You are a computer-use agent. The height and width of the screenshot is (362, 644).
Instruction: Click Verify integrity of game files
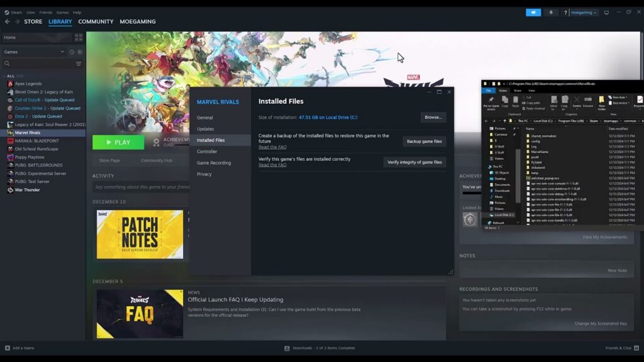tap(414, 162)
